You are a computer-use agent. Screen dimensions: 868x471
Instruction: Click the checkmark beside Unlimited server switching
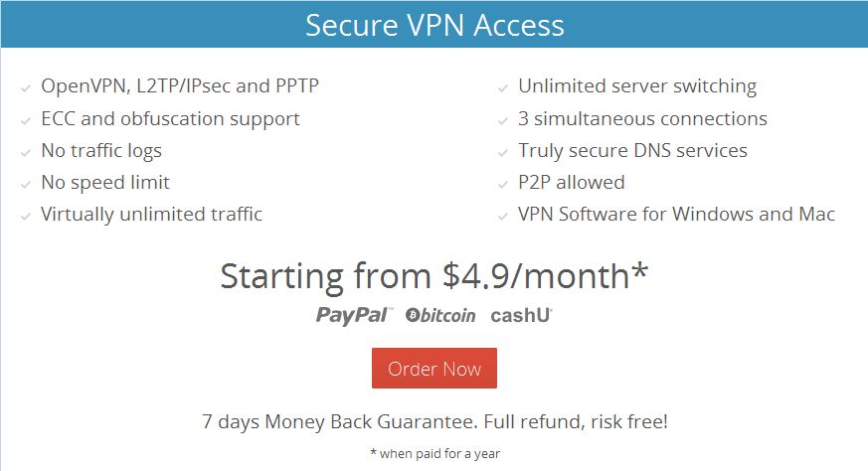tap(503, 88)
